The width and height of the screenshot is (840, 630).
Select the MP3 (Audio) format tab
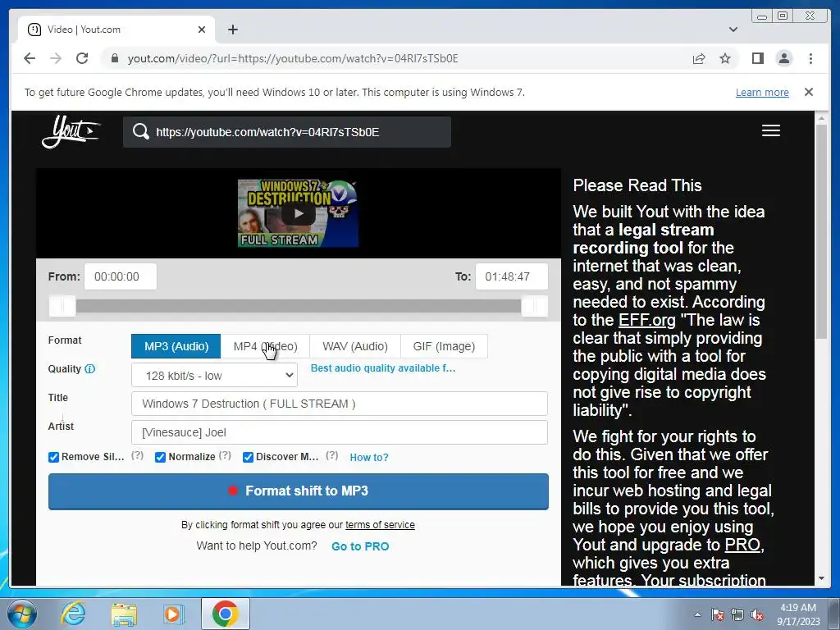[176, 346]
